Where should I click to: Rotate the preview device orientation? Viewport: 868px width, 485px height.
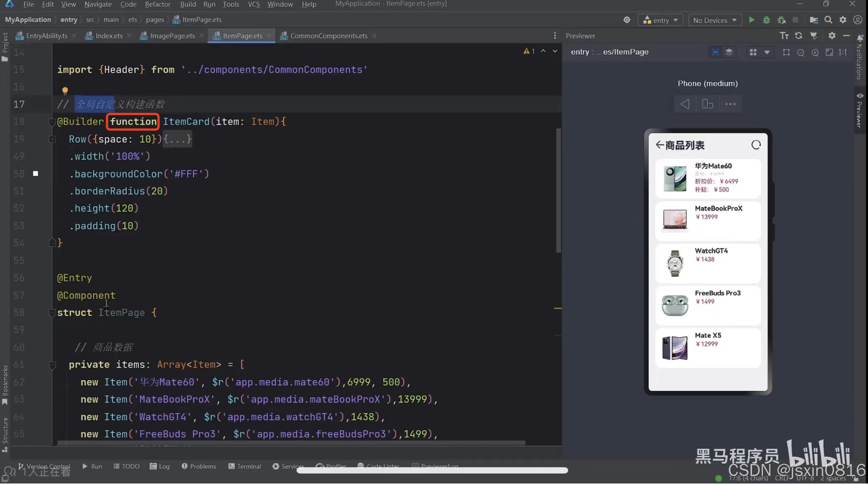[707, 104]
